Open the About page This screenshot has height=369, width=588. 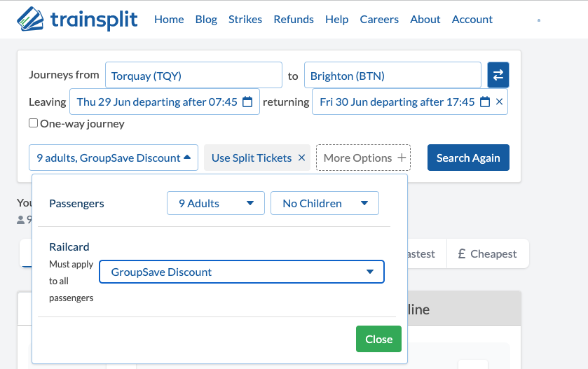[x=425, y=20]
